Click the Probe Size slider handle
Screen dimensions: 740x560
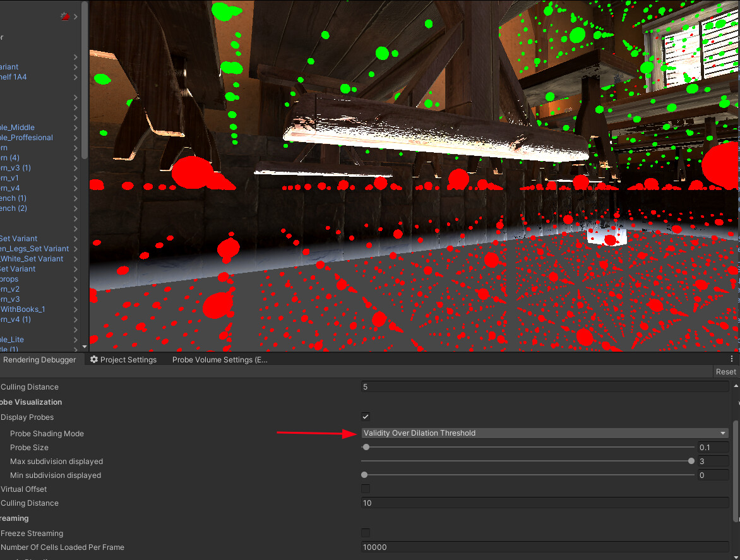(x=366, y=447)
